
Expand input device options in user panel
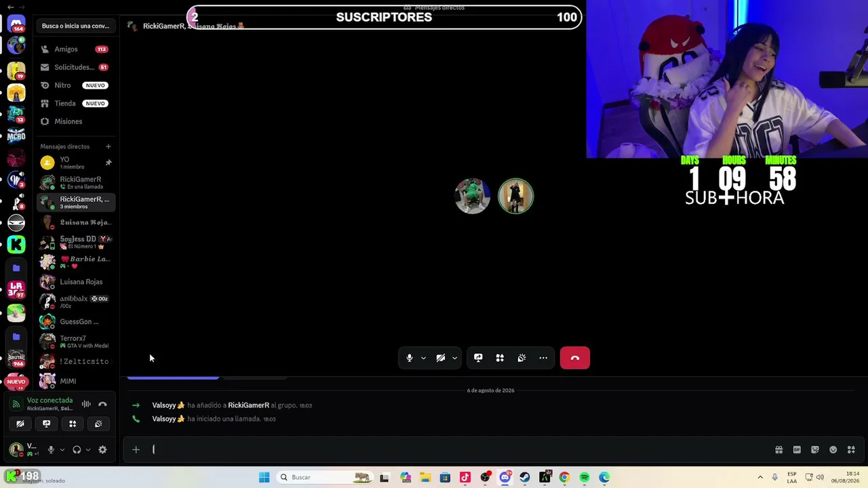(62, 449)
